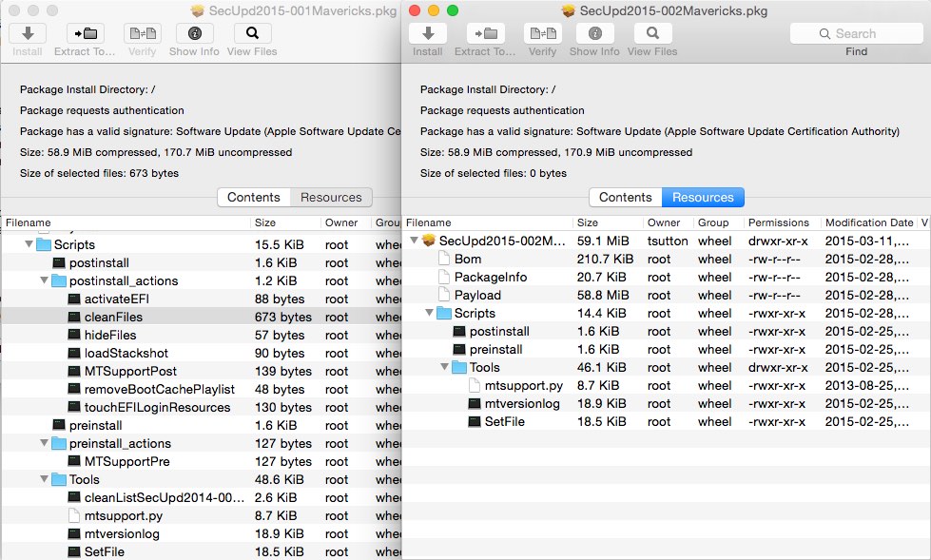
Task: Select mtversionlog row in left window
Action: click(202, 534)
